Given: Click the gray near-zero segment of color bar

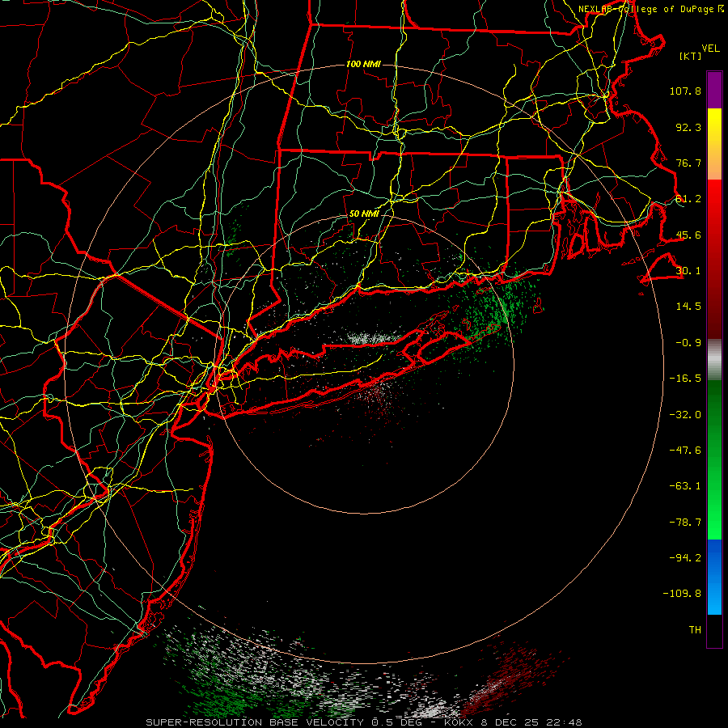Looking at the screenshot, I should click(x=714, y=360).
